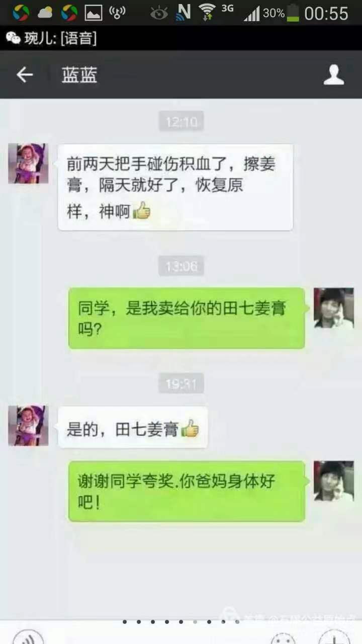Tap sender avatar next to 同学 message
This screenshot has height=644, width=362.
[x=333, y=308]
